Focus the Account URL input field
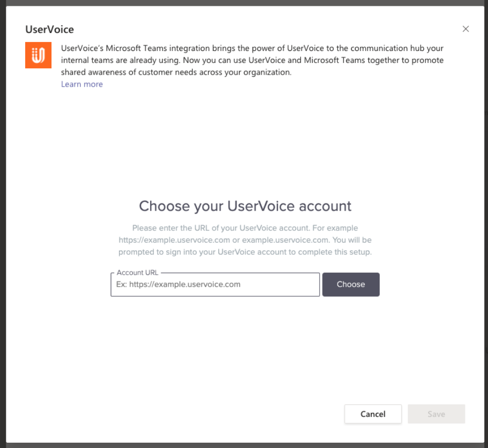The image size is (488, 448). pos(215,285)
